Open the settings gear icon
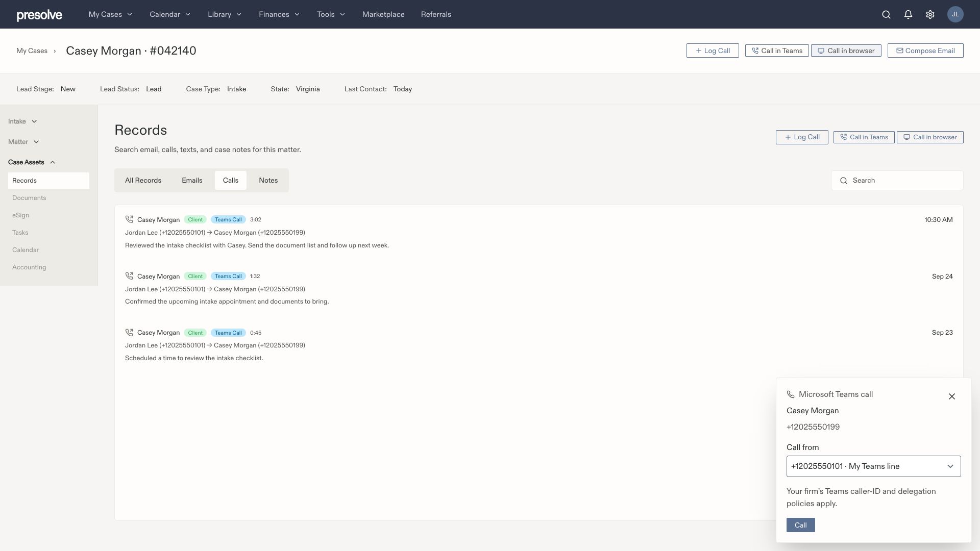980x551 pixels. [x=930, y=14]
